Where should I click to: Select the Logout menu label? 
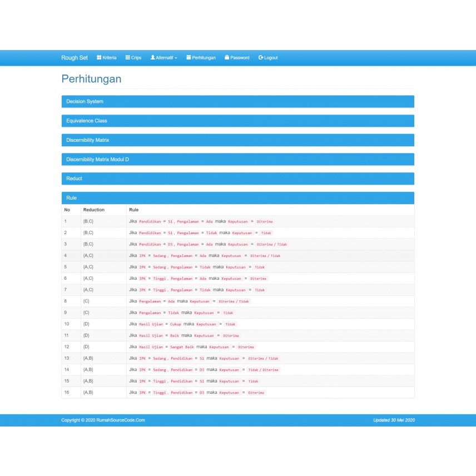click(271, 58)
